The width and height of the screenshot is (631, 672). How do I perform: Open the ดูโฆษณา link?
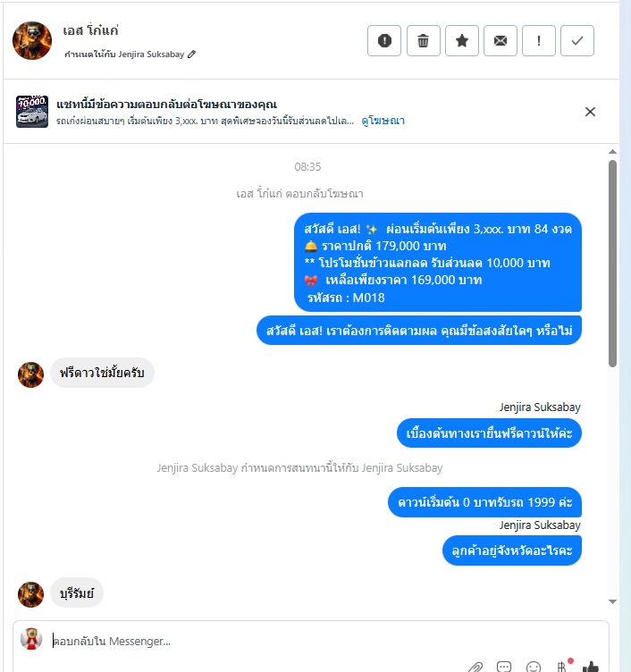pos(383,121)
